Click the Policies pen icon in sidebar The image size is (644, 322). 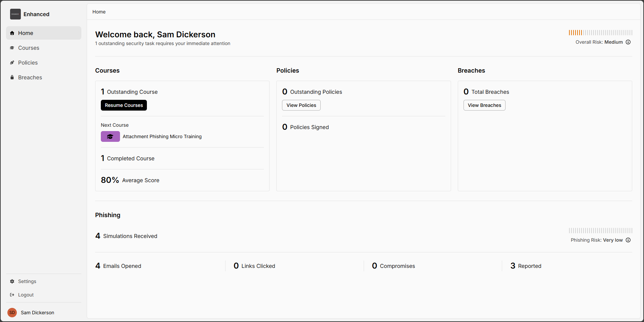(12, 63)
